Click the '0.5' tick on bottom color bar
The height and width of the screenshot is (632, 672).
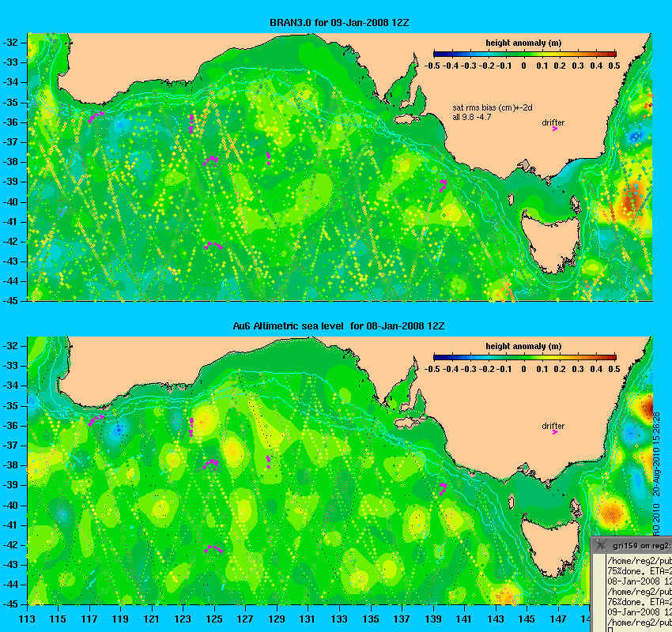tap(614, 369)
